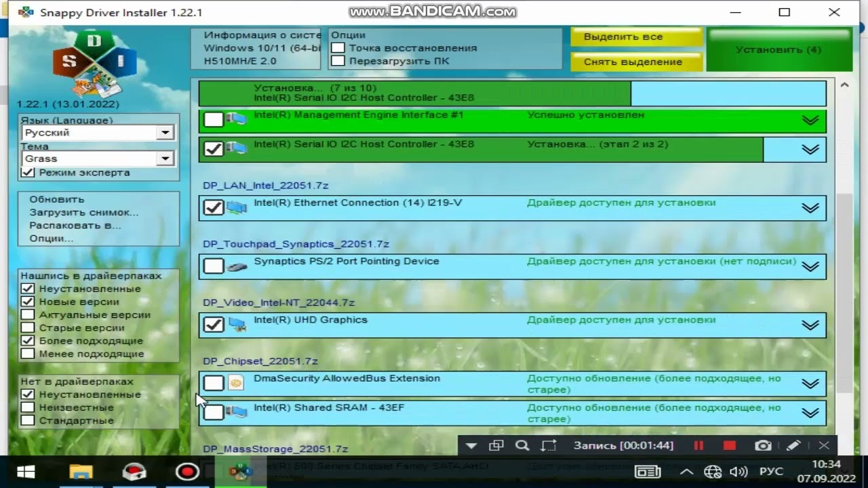Close the Bandicam recording bar

click(824, 445)
